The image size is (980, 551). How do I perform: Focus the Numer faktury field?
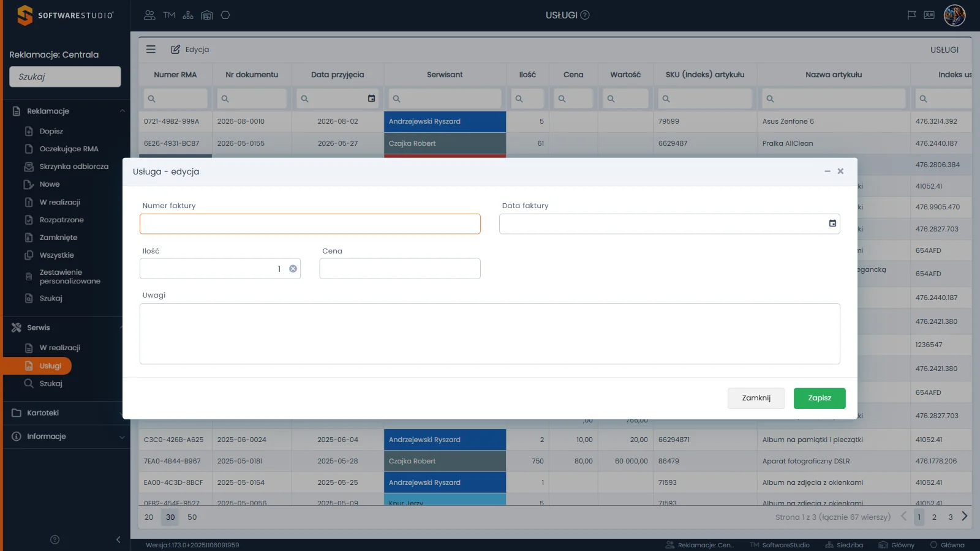[x=310, y=224]
